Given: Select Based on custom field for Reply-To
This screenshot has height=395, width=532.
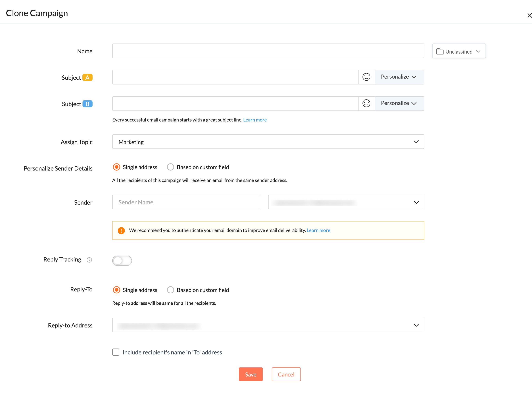Looking at the screenshot, I should [171, 290].
